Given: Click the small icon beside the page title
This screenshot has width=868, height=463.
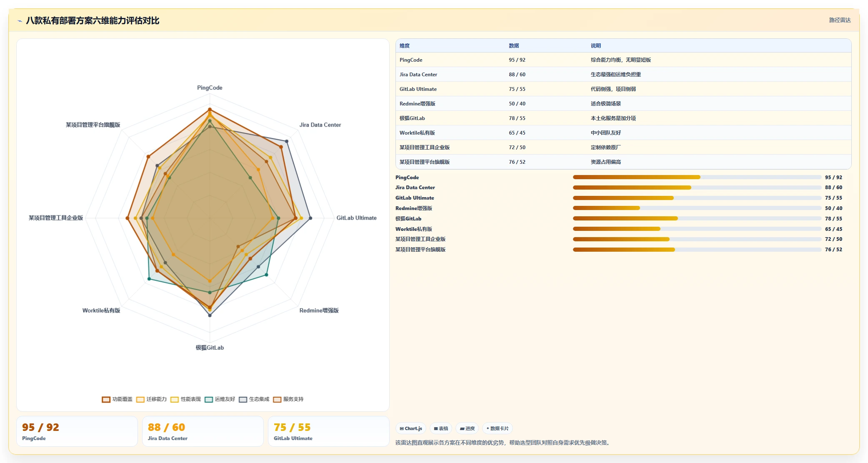Looking at the screenshot, I should click(20, 21).
